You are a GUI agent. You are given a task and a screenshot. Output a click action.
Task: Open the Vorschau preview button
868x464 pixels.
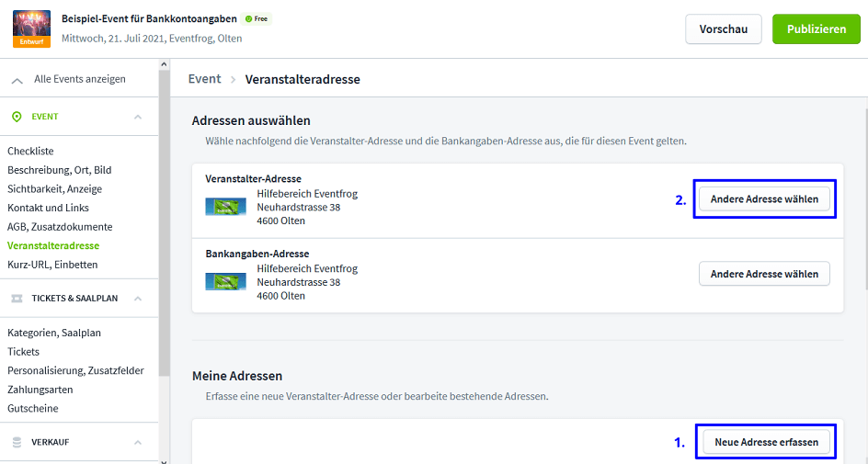point(723,29)
